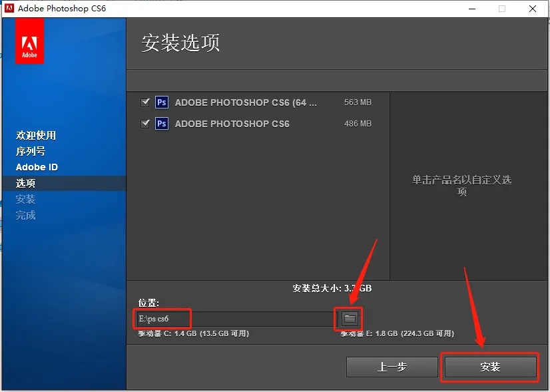550x392 pixels.
Task: Click the 安装总大小 total size text
Action: coord(332,288)
